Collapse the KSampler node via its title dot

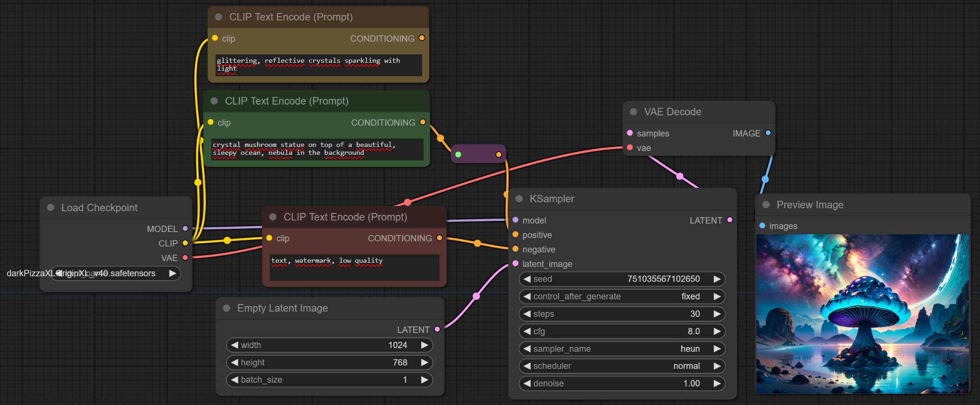pyautogui.click(x=519, y=199)
